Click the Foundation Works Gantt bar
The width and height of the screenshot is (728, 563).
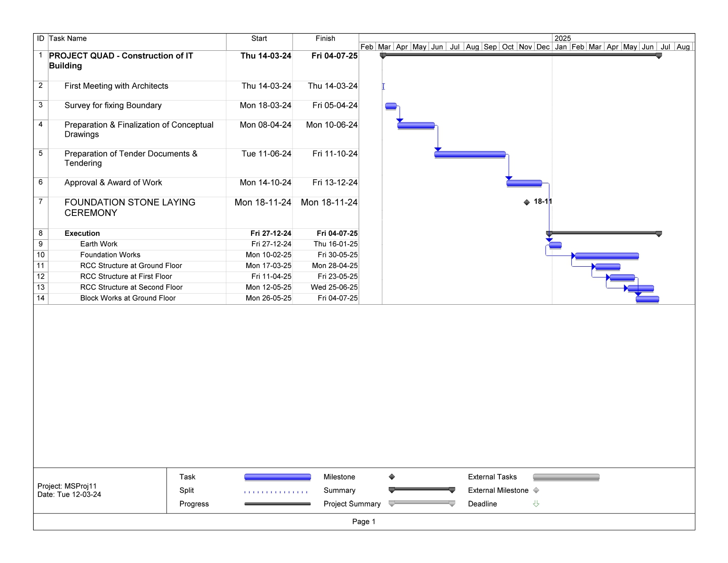(x=607, y=256)
